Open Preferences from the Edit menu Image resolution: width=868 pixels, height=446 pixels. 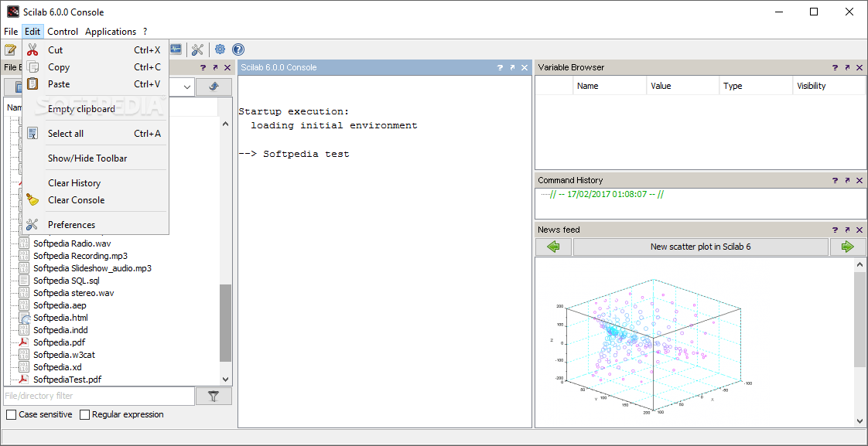[x=95, y=225]
